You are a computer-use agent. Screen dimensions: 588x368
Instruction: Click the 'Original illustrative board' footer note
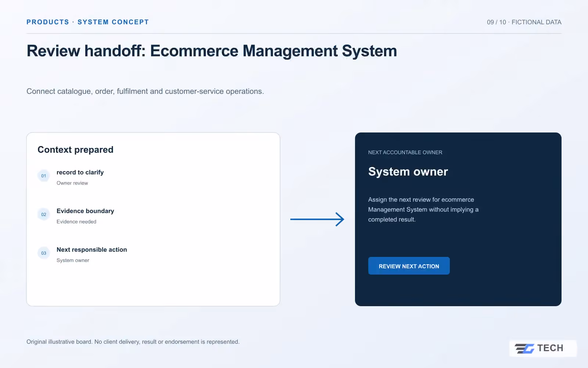click(x=133, y=342)
